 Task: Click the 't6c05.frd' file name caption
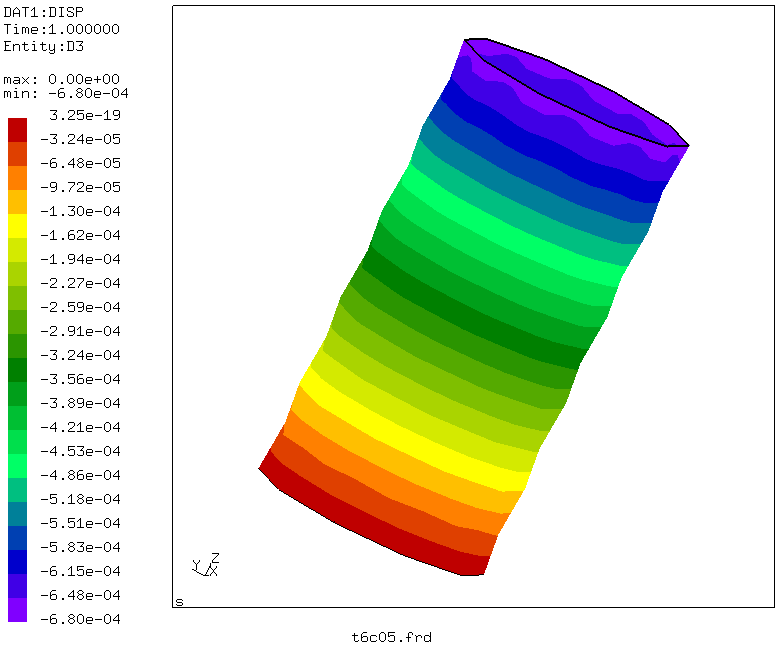coord(392,638)
